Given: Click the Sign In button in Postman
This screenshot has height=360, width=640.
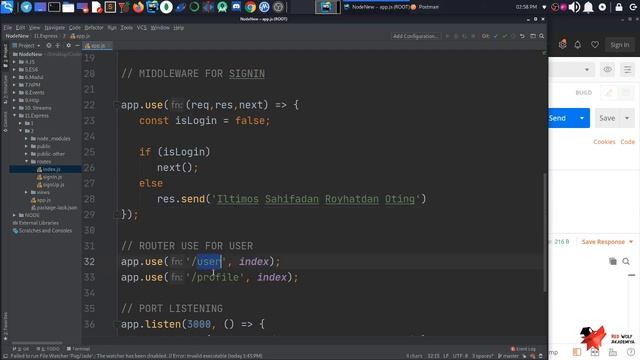Looking at the screenshot, I should click(x=620, y=44).
